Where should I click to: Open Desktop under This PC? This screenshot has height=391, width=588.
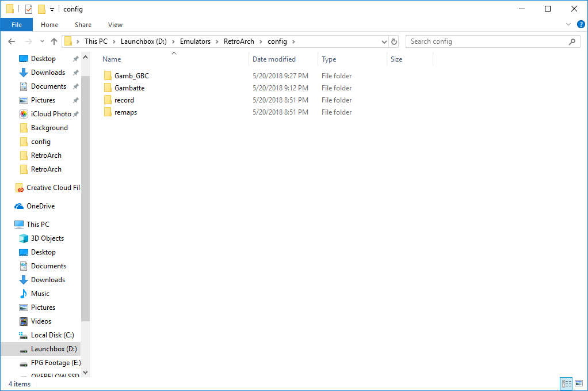(43, 252)
